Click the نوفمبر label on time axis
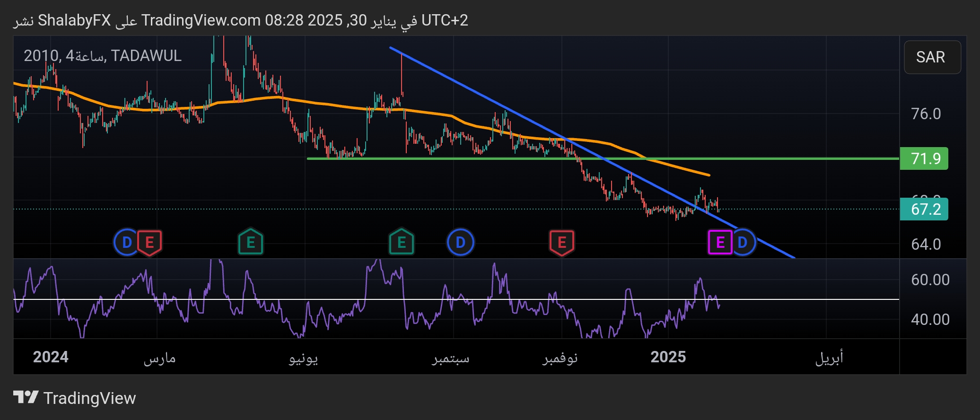The width and height of the screenshot is (980, 420). click(x=560, y=358)
